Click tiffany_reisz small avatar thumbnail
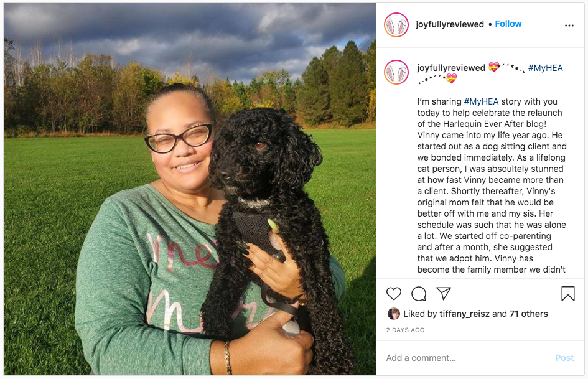The width and height of the screenshot is (588, 379). coord(393,313)
